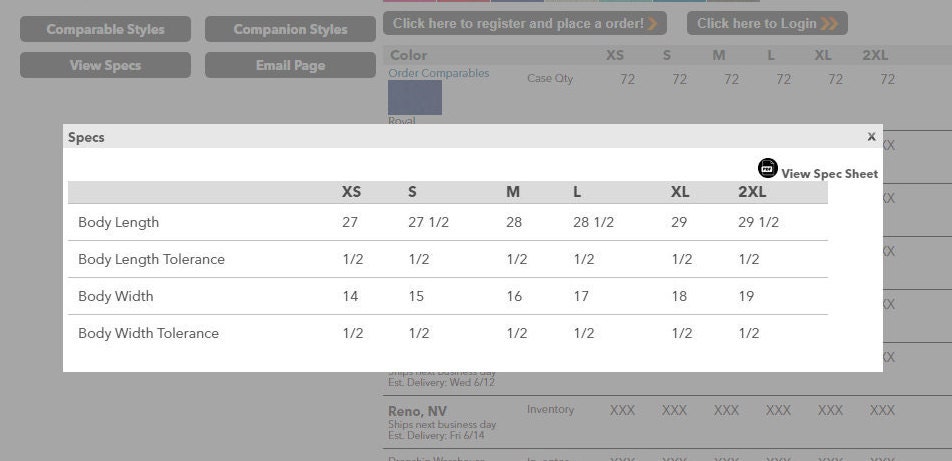Click Body Length value 27 1/2 for S
The width and height of the screenshot is (952, 461).
click(x=429, y=222)
